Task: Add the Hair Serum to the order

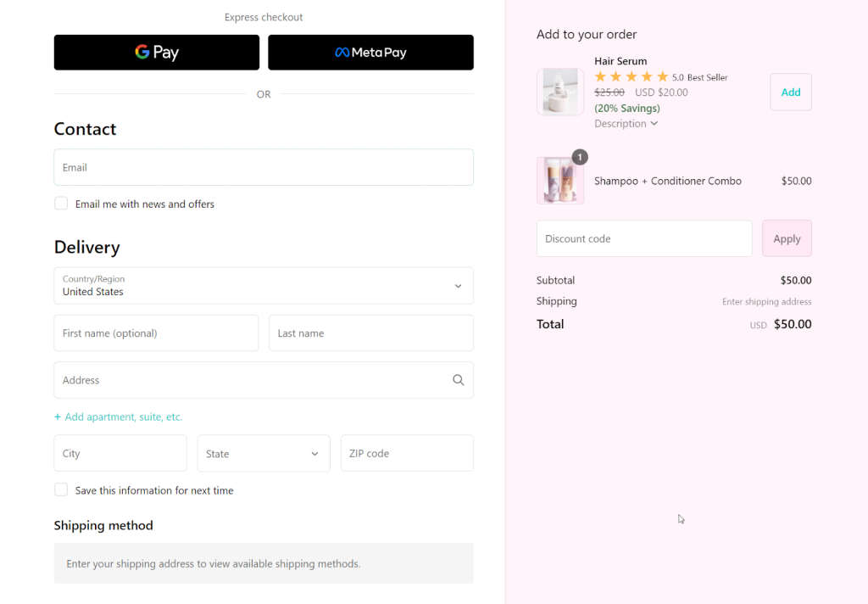Action: pos(790,92)
